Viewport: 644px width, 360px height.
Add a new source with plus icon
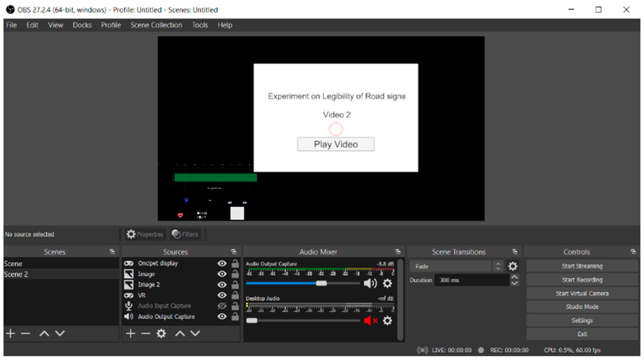click(x=131, y=333)
